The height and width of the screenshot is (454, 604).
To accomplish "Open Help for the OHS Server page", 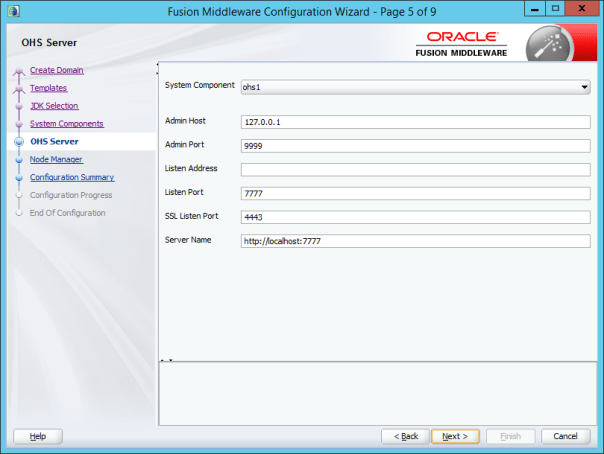I will (38, 436).
